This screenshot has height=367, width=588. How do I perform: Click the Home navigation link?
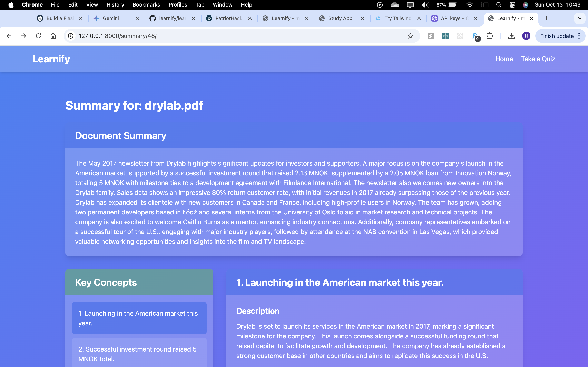coord(504,59)
